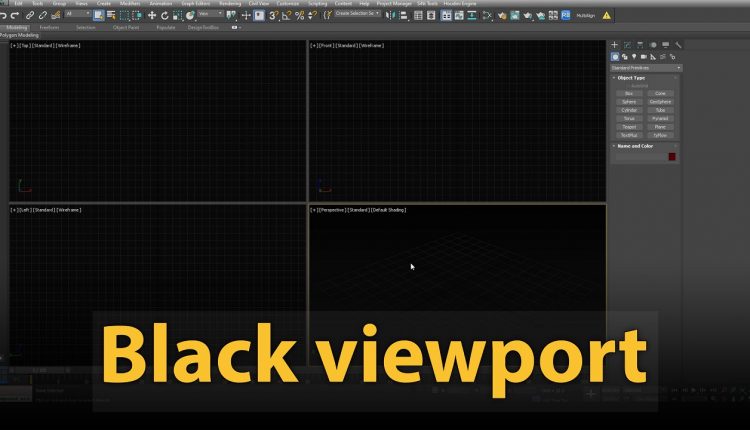Click the Undo arrow in the main toolbar

coord(4,15)
